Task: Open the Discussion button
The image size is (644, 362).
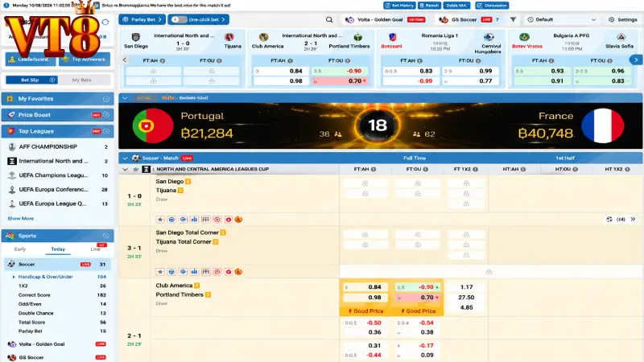Action: [492, 6]
